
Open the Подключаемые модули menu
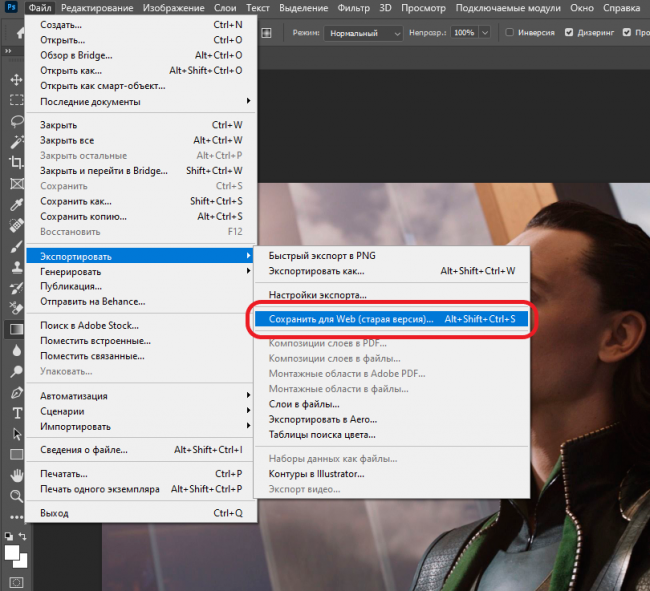(508, 8)
